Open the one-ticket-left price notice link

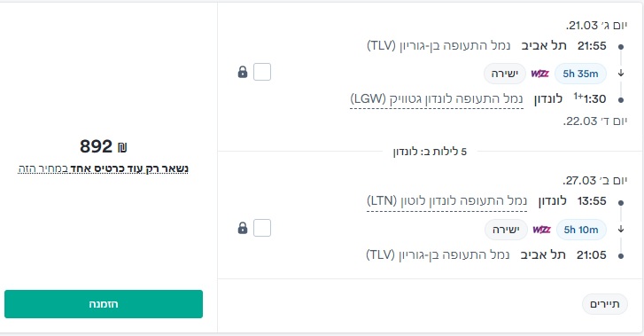coord(103,168)
